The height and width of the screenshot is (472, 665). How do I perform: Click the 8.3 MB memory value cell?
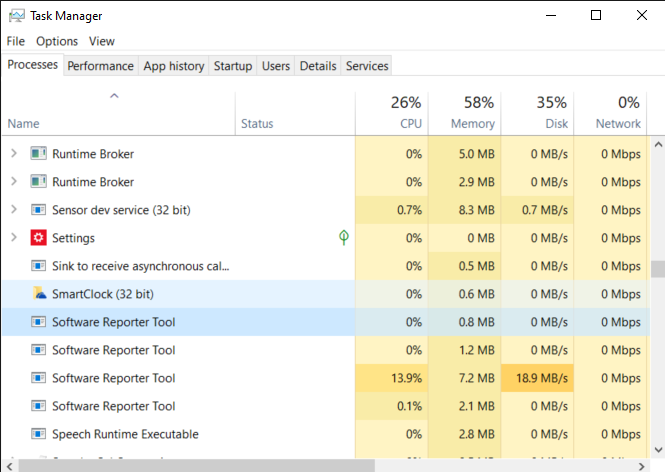pos(464,210)
